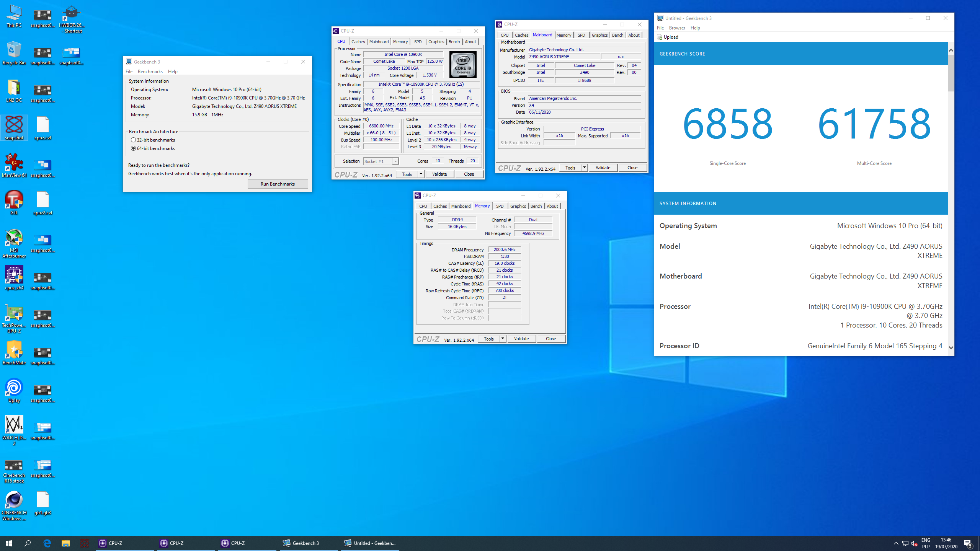Open the This PC desktop icon
Viewport: 980px width, 551px height.
14,16
